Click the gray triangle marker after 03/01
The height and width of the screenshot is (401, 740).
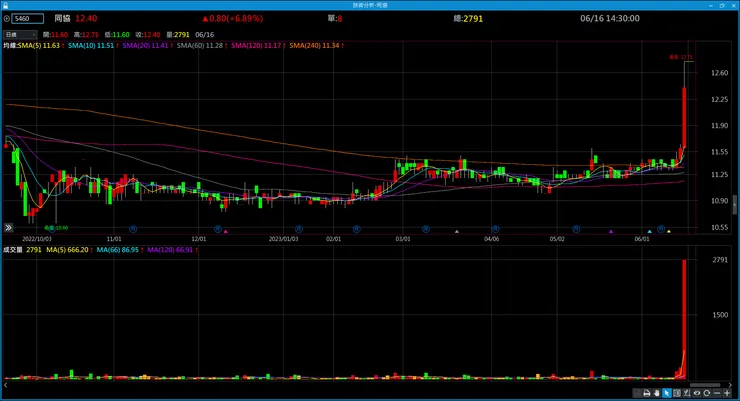456,231
